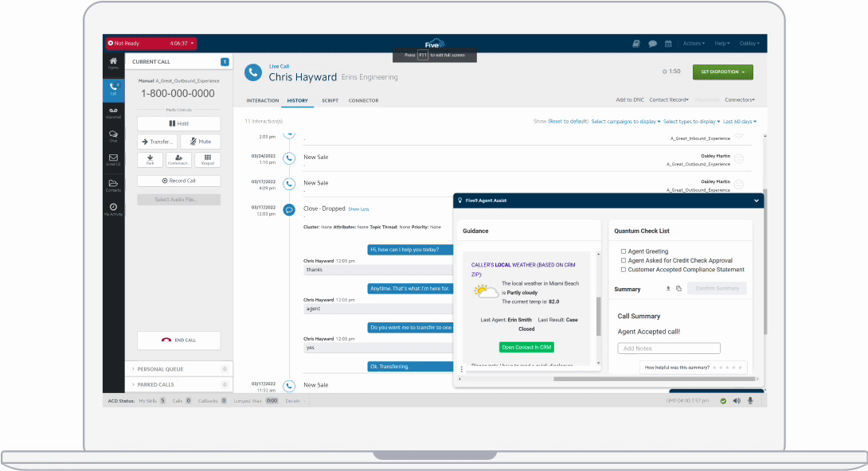Click into the Add Notes field
The width and height of the screenshot is (868, 471).
click(x=669, y=348)
